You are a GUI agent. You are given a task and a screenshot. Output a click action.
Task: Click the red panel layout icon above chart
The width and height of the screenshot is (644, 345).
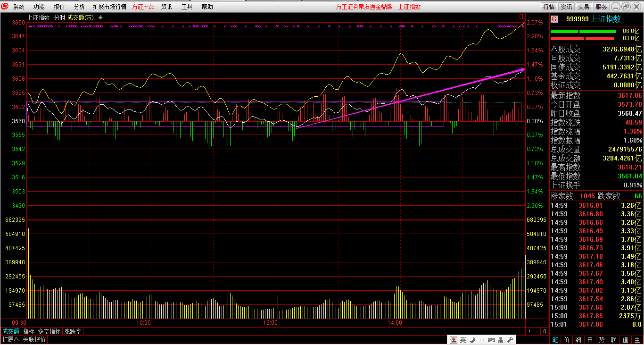click(522, 17)
